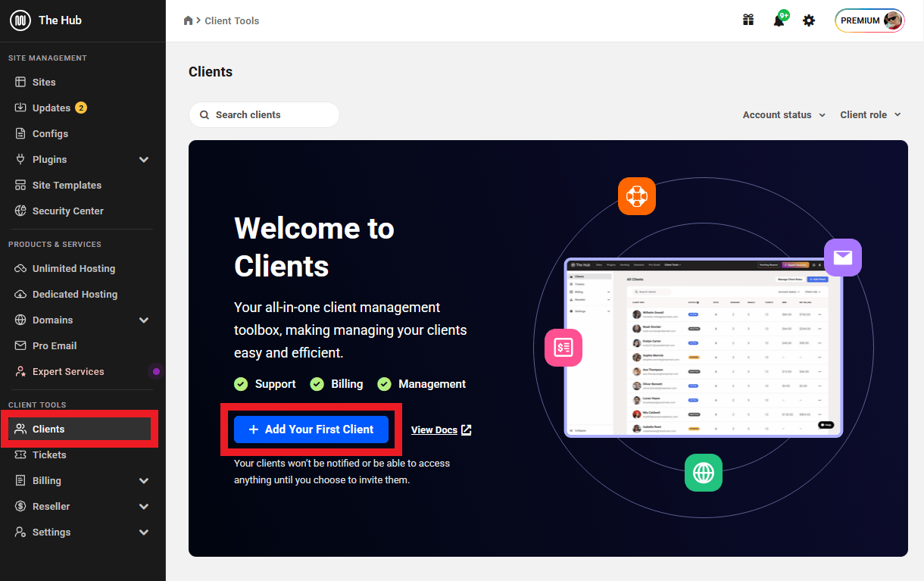Expand the Billing submenu chevron
The image size is (924, 581).
click(144, 480)
